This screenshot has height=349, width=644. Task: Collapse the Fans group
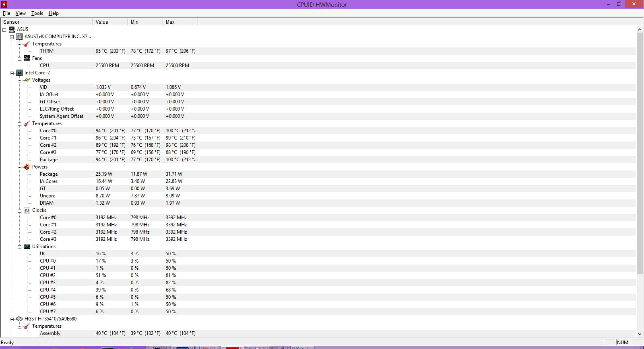pyautogui.click(x=19, y=58)
